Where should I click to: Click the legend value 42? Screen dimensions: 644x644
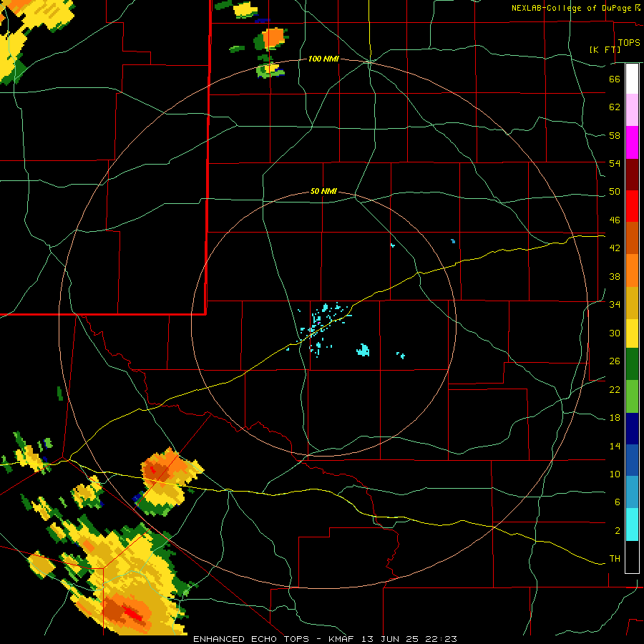point(615,248)
